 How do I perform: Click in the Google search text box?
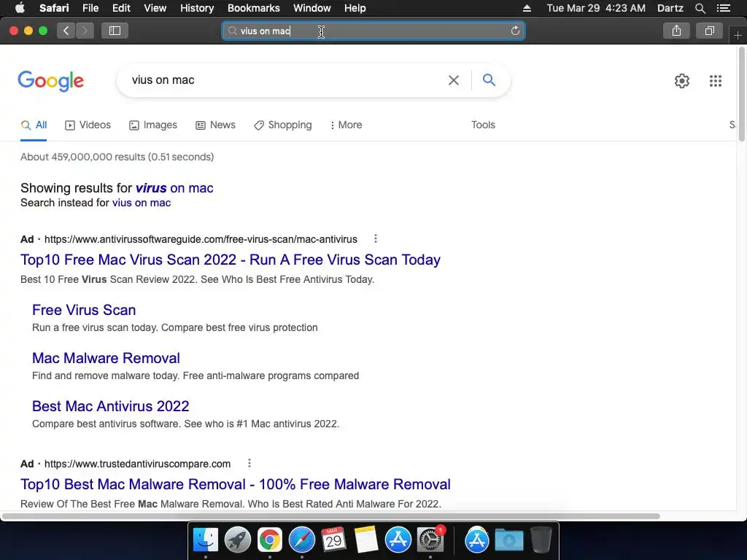coord(286,80)
